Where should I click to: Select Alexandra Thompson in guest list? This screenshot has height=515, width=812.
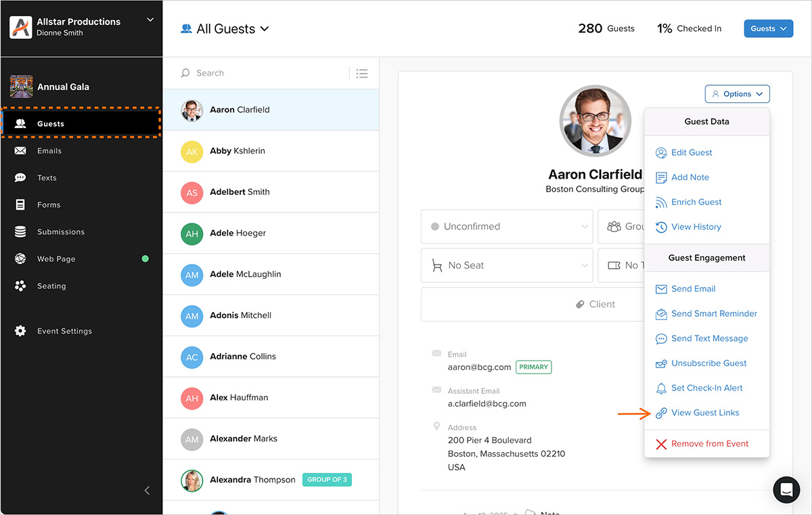(252, 480)
